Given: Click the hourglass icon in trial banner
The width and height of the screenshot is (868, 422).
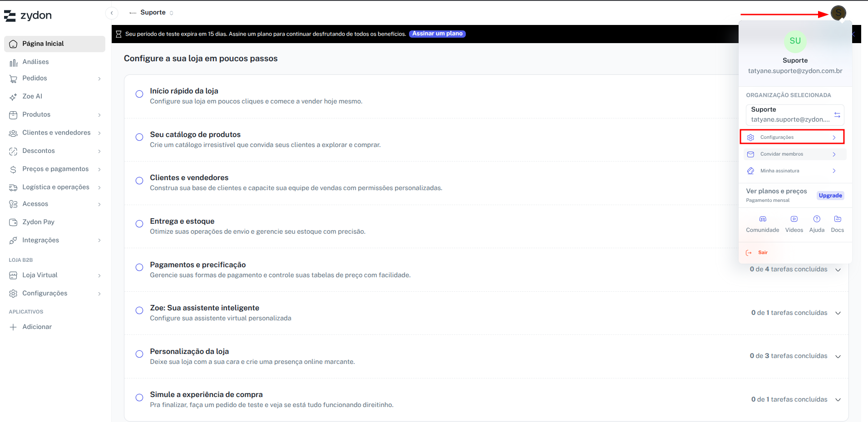Looking at the screenshot, I should 118,34.
